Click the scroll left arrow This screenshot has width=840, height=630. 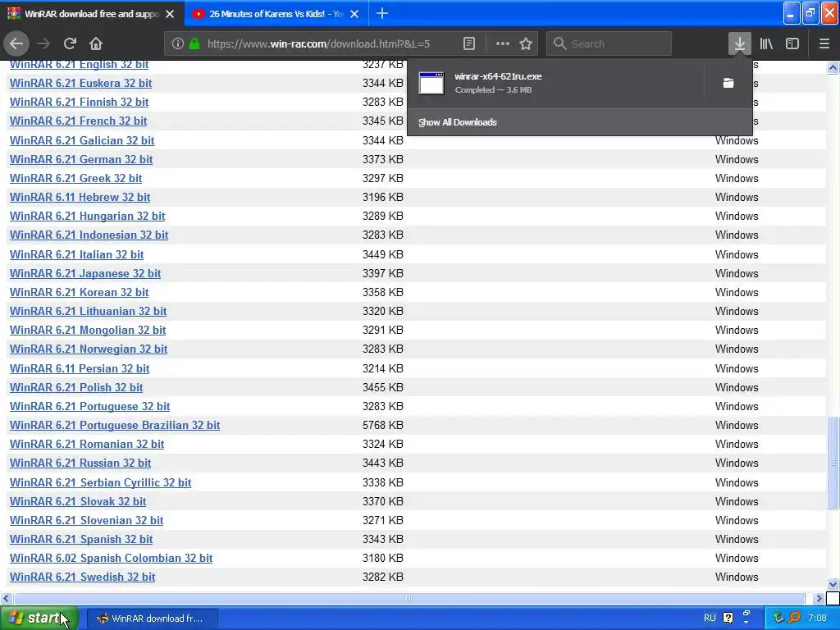click(x=6, y=598)
